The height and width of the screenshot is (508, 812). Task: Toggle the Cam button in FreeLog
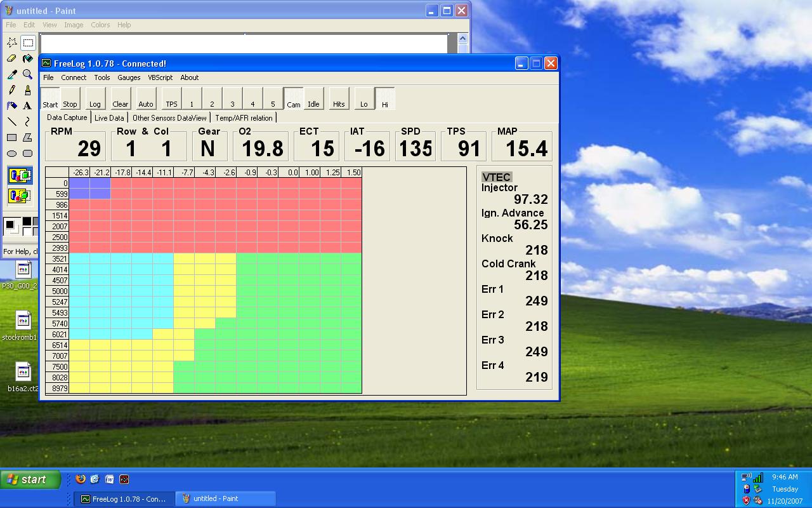pyautogui.click(x=293, y=99)
